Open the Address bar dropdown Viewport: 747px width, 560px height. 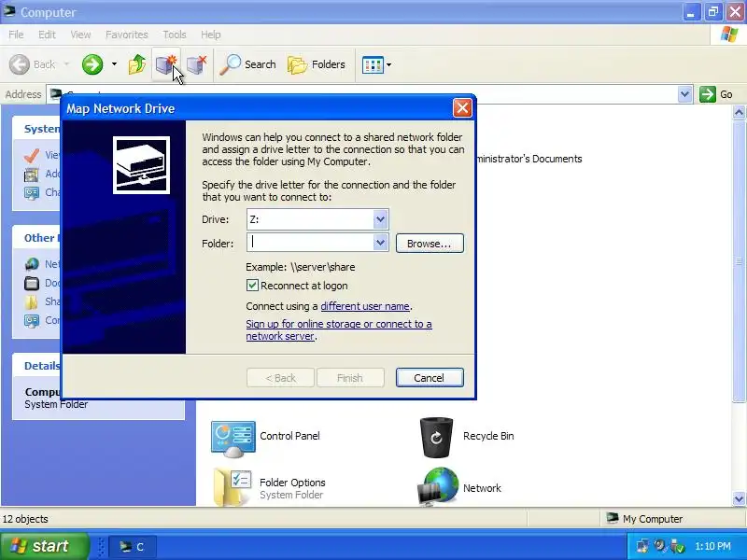click(684, 94)
